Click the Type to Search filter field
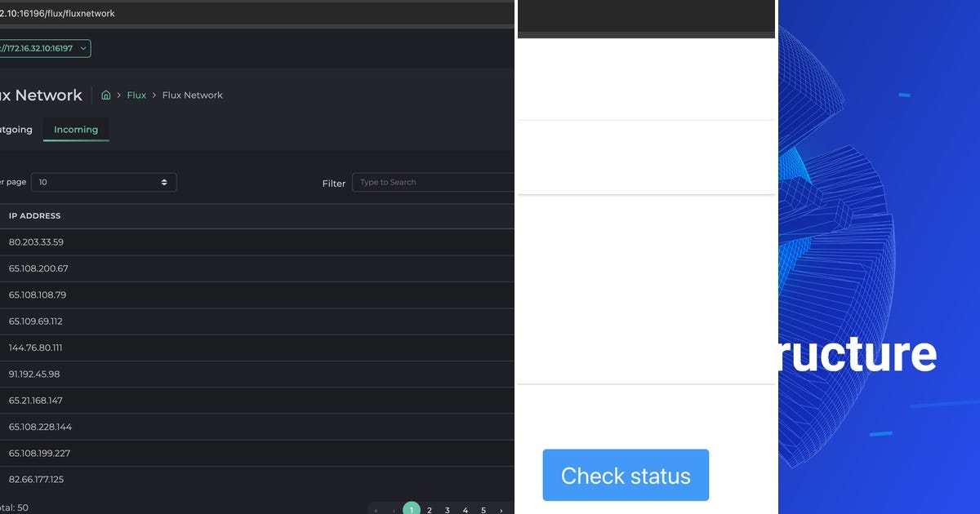The width and height of the screenshot is (980, 514). click(433, 182)
